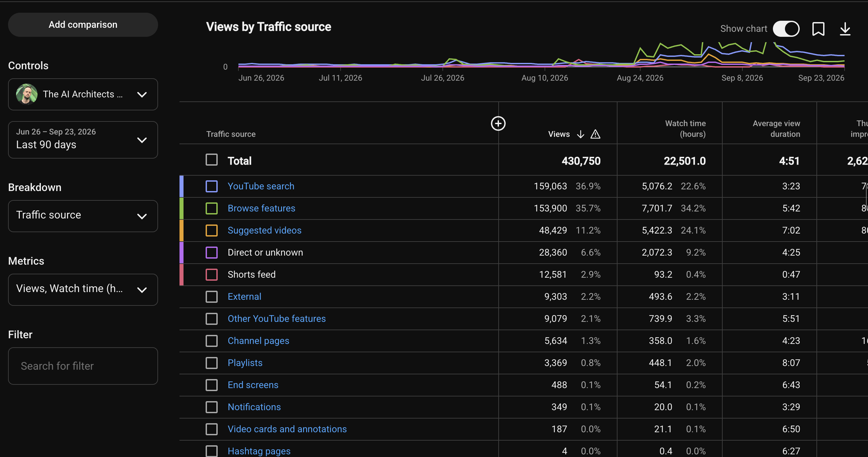The height and width of the screenshot is (457, 868).
Task: Open the Browse features link
Action: tap(261, 208)
